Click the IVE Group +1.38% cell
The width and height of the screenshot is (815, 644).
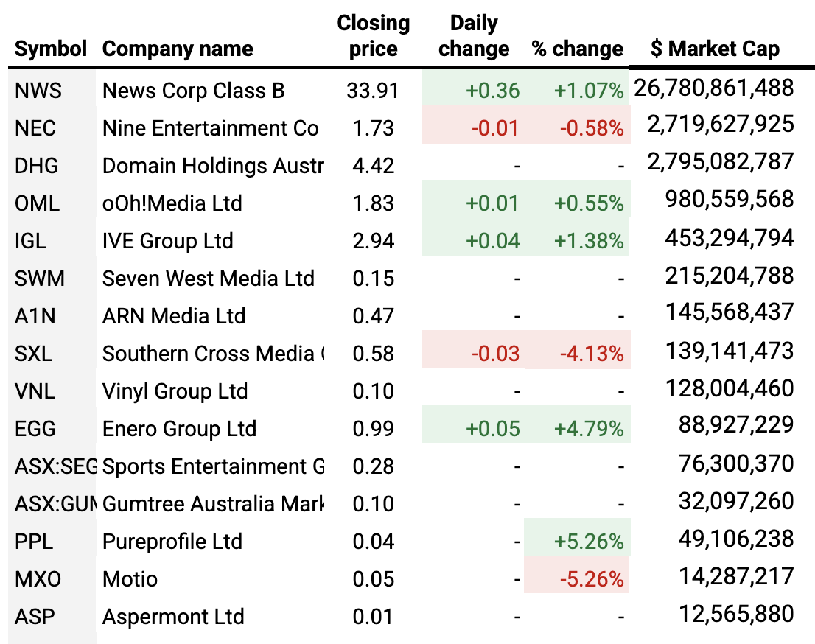(588, 241)
